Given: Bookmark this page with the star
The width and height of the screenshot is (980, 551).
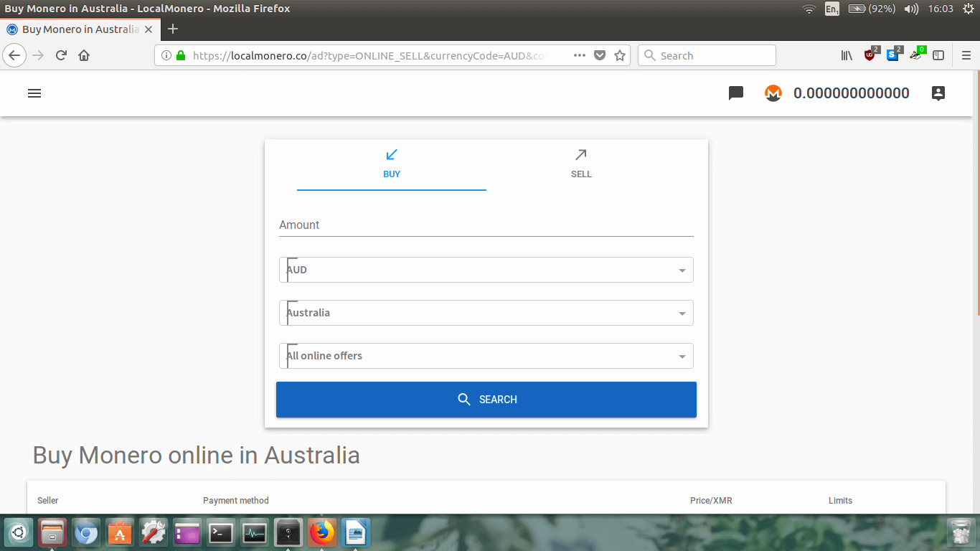Looking at the screenshot, I should pyautogui.click(x=620, y=55).
